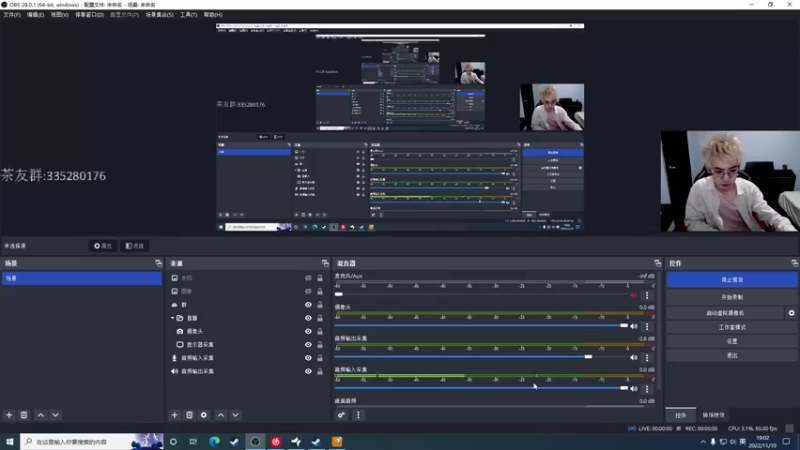Open the 工具(T) menu
Image resolution: width=800 pixels, height=450 pixels.
click(188, 15)
